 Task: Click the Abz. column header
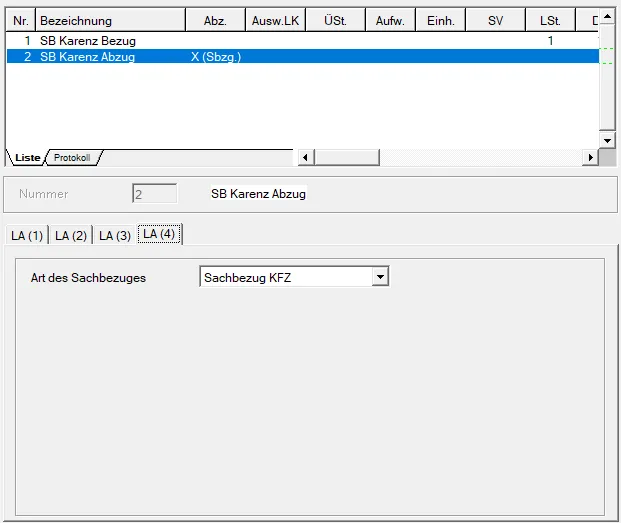(x=215, y=21)
